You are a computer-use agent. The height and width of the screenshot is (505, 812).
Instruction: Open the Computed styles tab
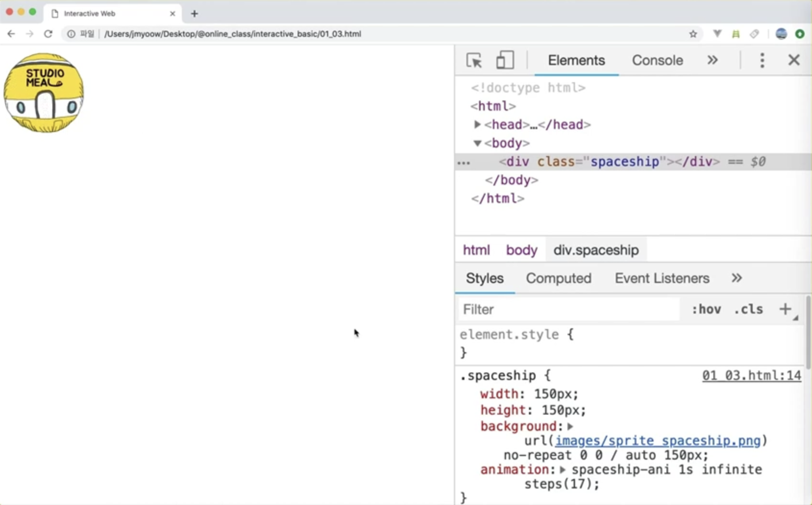click(559, 278)
